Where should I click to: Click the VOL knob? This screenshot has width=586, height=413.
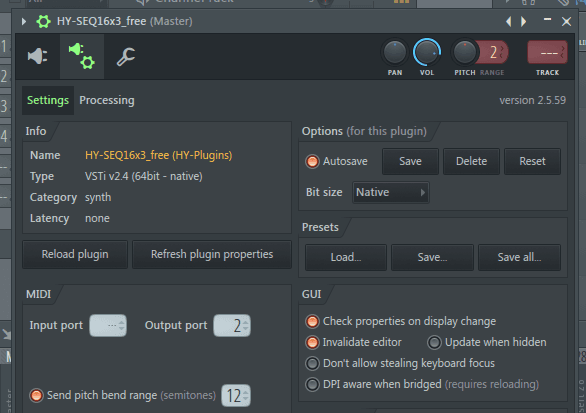pyautogui.click(x=426, y=52)
